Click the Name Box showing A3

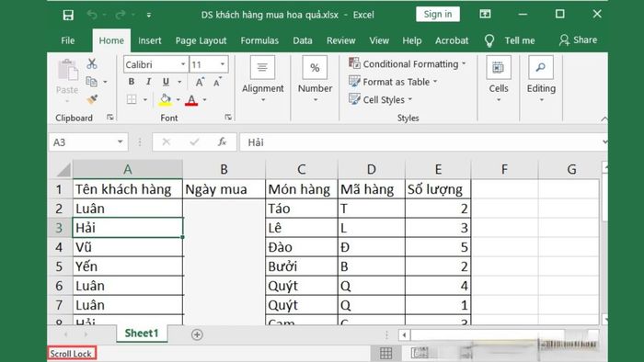[x=88, y=142]
